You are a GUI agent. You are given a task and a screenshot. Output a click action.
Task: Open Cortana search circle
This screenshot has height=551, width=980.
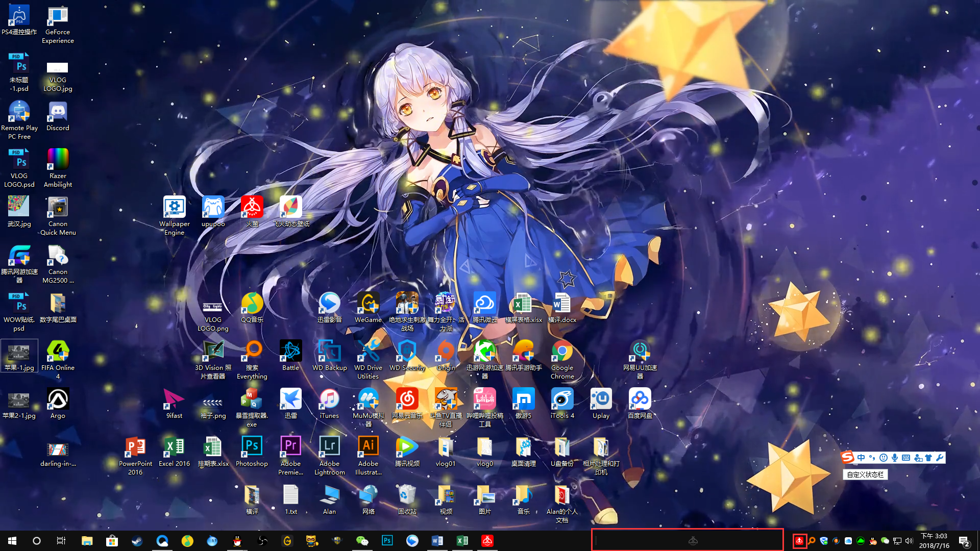coord(37,541)
